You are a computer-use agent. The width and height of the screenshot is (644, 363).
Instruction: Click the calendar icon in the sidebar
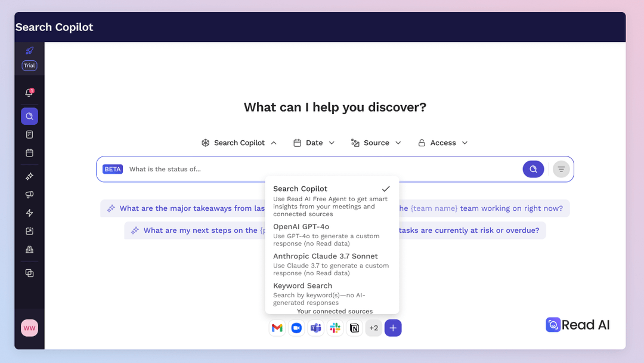pyautogui.click(x=29, y=153)
